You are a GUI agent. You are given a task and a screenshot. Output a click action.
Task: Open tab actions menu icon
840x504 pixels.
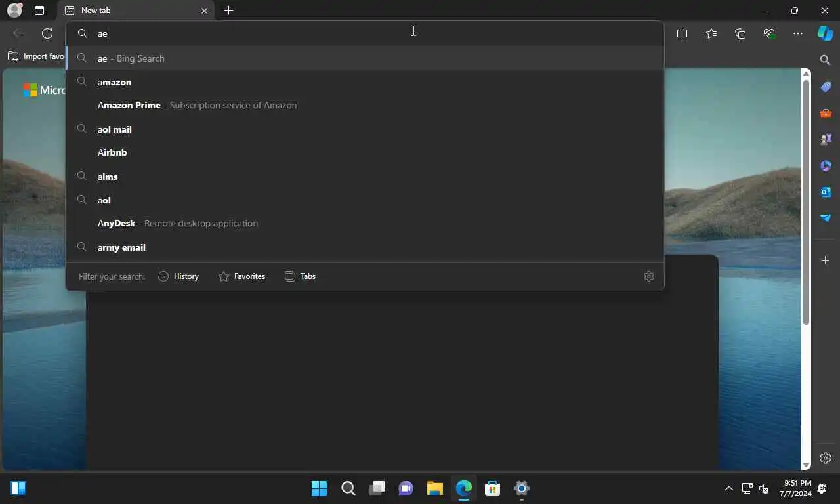coord(39,10)
